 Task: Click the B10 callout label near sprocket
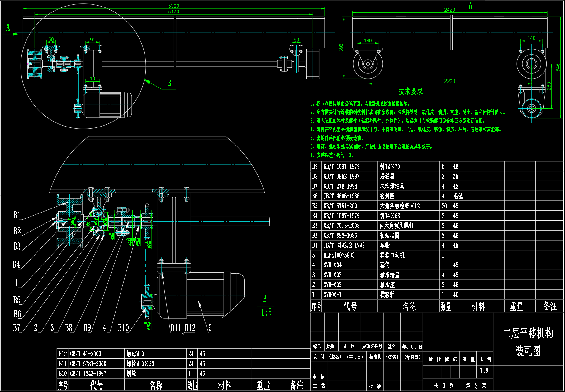[x=123, y=328]
